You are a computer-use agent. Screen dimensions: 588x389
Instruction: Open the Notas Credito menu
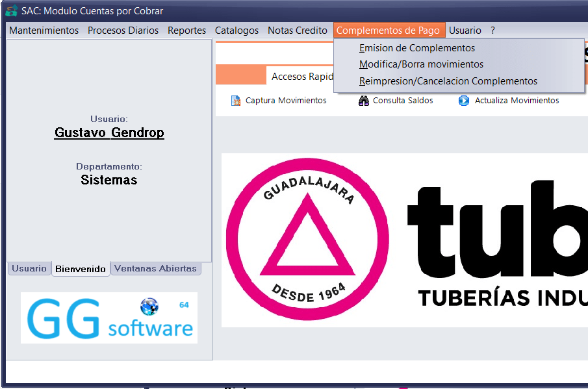298,31
